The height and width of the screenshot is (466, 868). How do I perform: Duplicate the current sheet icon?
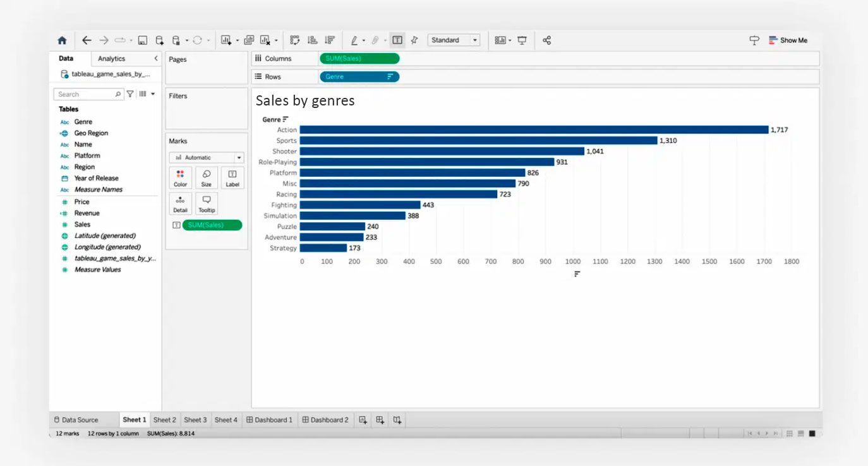coord(249,40)
